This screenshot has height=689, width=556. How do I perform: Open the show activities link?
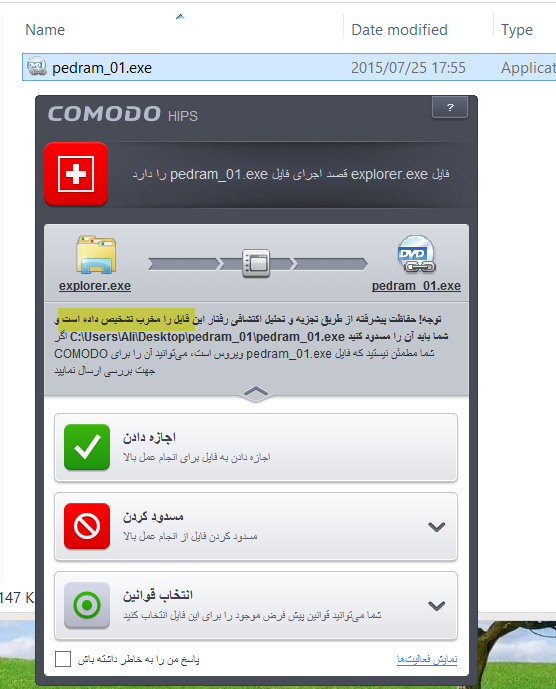coord(427,659)
